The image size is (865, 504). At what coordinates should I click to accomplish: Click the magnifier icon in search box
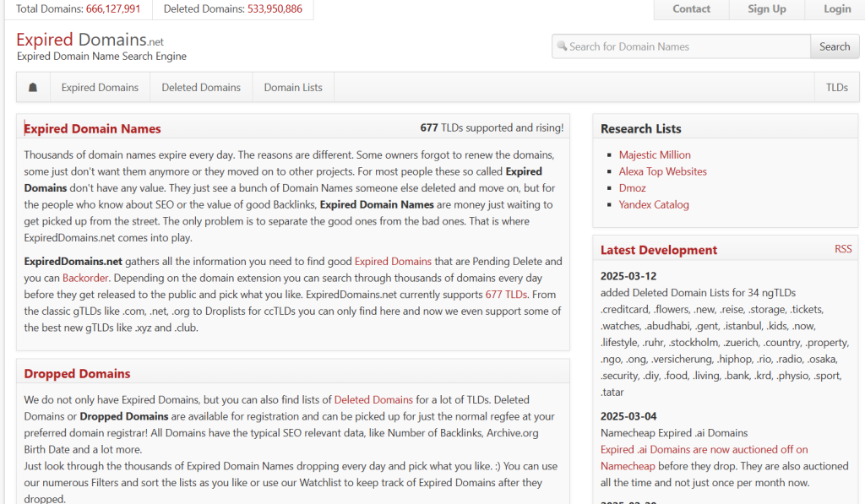pyautogui.click(x=562, y=46)
